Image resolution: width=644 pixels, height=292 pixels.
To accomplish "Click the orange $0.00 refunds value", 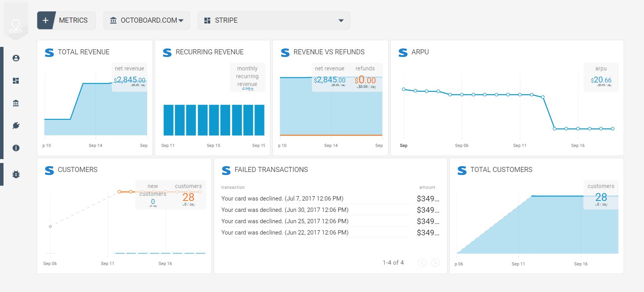I will tap(365, 80).
